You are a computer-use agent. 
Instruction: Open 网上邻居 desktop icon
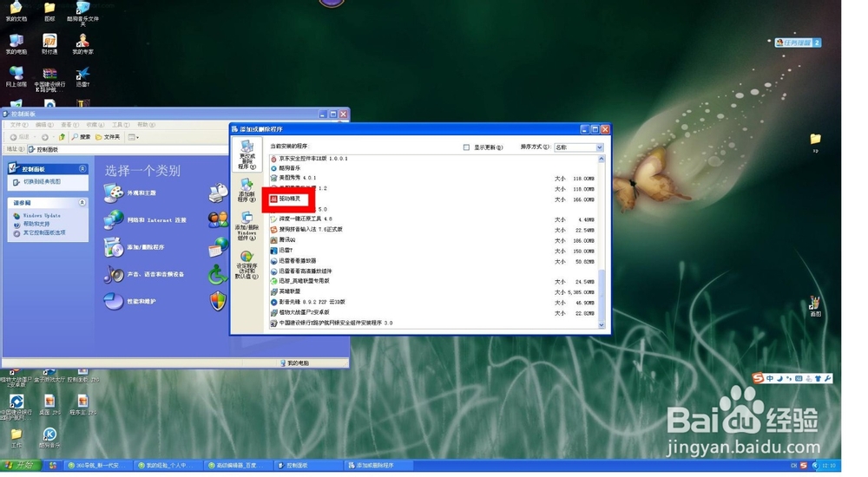[x=16, y=76]
